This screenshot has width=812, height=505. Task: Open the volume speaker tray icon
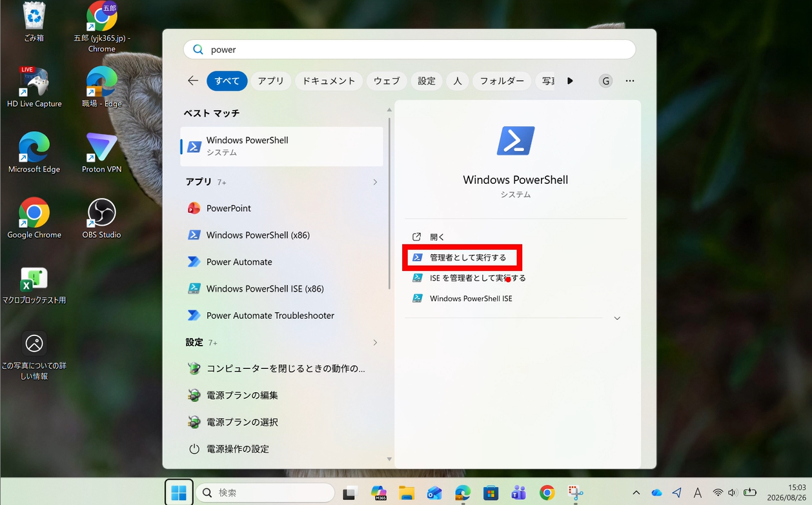(732, 493)
